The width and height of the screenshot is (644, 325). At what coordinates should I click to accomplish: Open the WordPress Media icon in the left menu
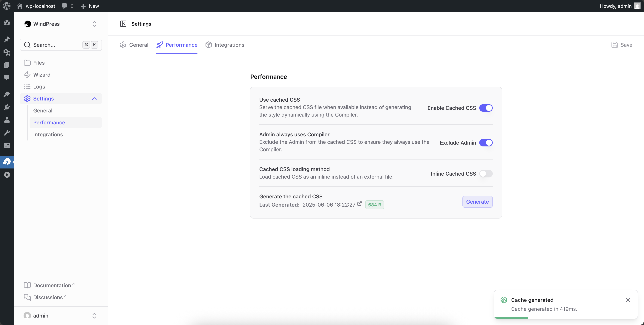tap(7, 52)
